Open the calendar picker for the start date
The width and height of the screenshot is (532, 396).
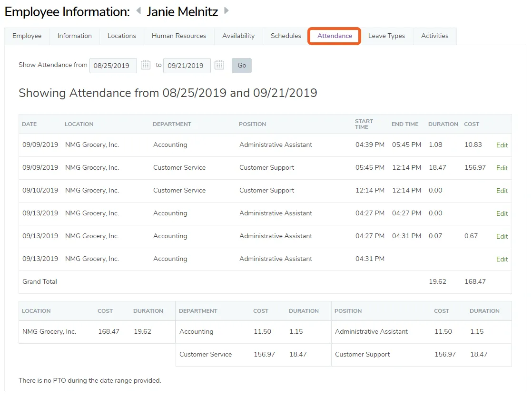[146, 65]
